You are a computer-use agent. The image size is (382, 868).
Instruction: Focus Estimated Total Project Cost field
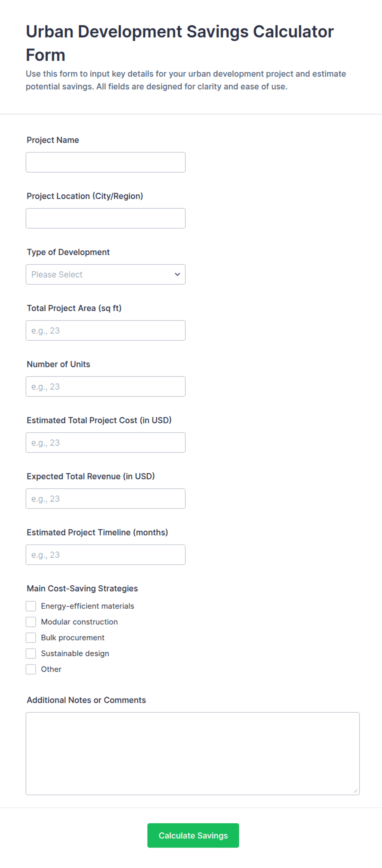click(106, 443)
